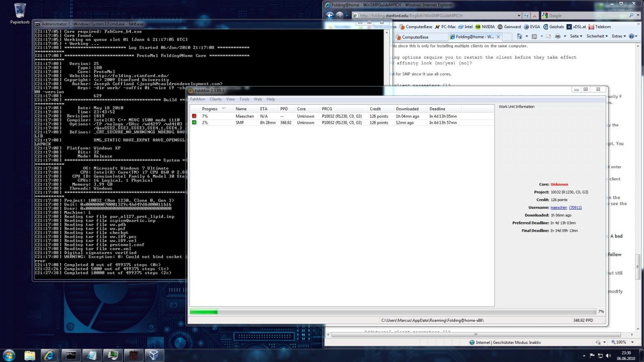Click the IE Print icon
Image resolution: width=644 pixels, height=362 pixels.
click(x=557, y=36)
